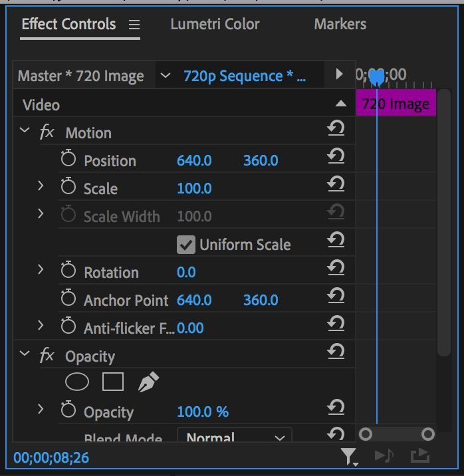This screenshot has width=464, height=476.
Task: Toggle Position animation stopwatch
Action: point(68,158)
